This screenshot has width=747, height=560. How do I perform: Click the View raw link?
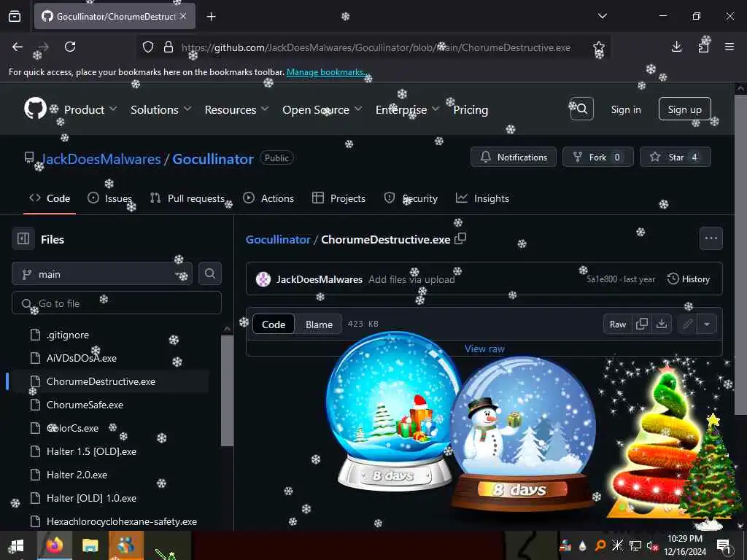click(484, 349)
